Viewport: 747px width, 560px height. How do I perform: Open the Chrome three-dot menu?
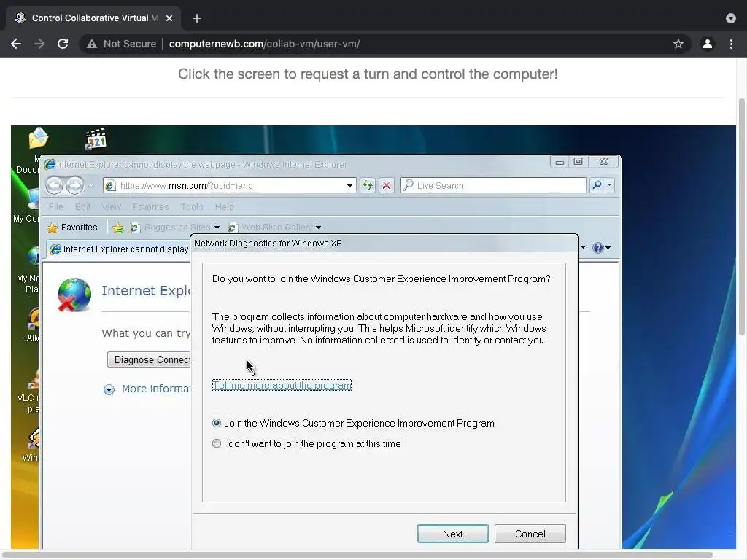[x=731, y=44]
